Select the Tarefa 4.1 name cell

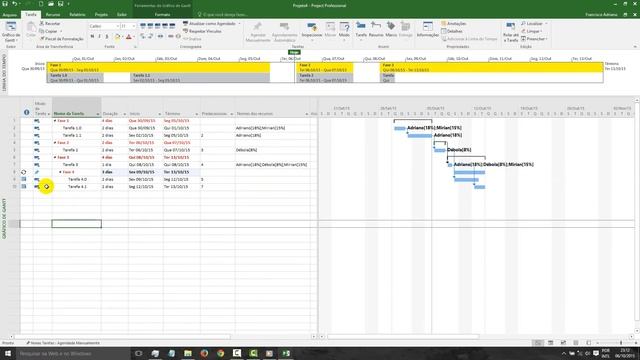coord(76,187)
